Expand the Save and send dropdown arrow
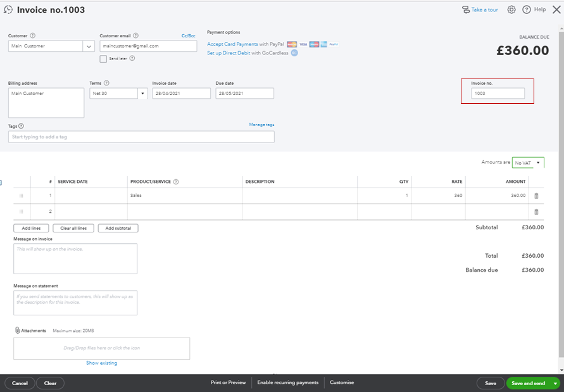Screen dimensions: 564x392 tap(555, 383)
